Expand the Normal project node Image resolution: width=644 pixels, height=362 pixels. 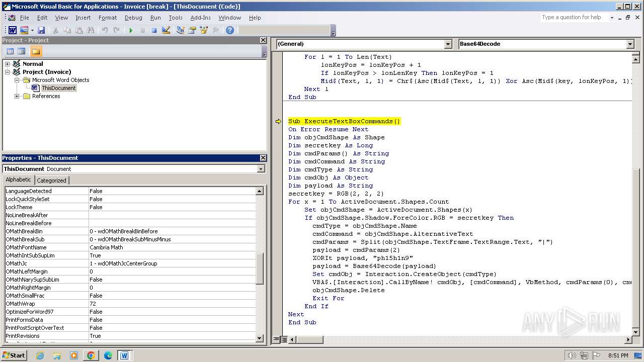[8, 64]
